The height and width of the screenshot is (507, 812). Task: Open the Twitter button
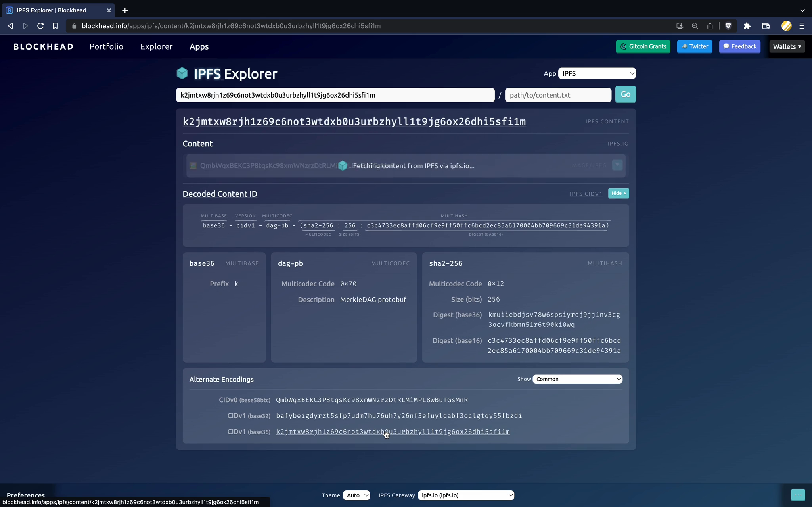[695, 46]
